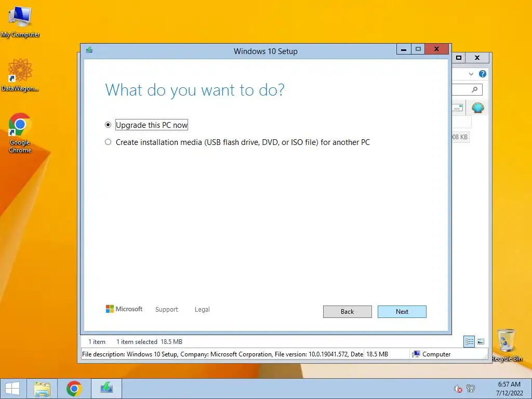532x399 pixels.
Task: Click the Computer status bar entry
Action: coord(431,354)
